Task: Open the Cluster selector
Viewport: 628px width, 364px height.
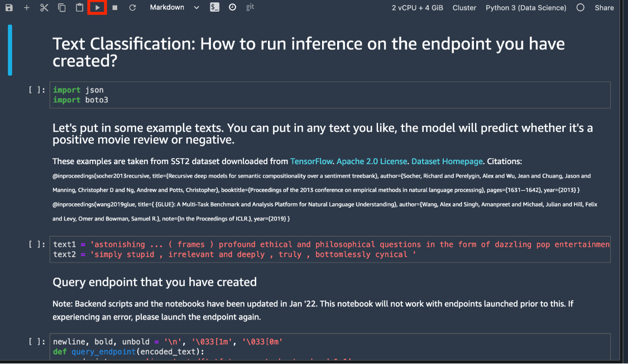Action: [464, 7]
